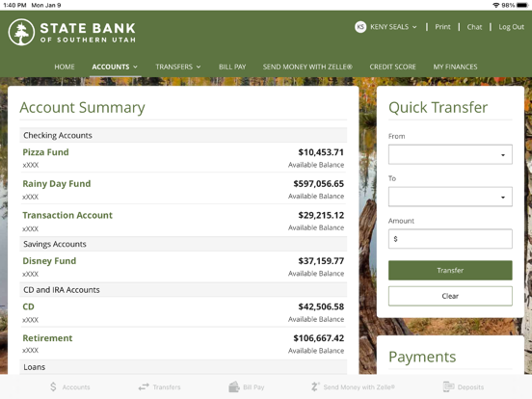Viewport: 532px width, 399px height.
Task: Select the $37,159.77 balance
Action: point(321,261)
